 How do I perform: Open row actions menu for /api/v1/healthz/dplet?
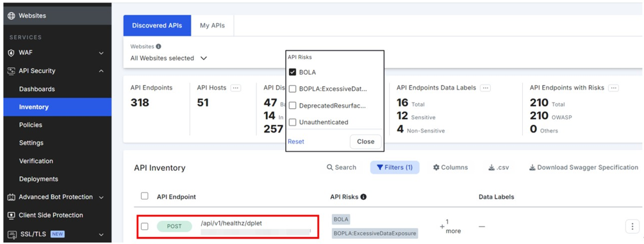pyautogui.click(x=632, y=226)
